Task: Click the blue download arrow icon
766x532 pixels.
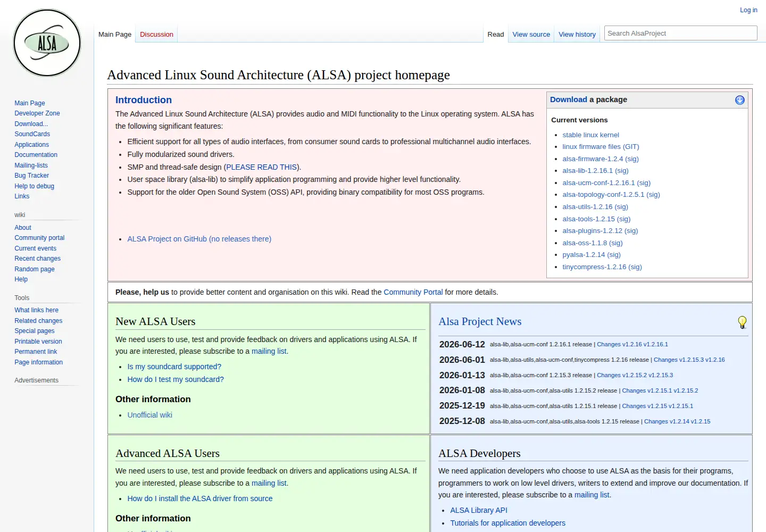Action: 739,100
